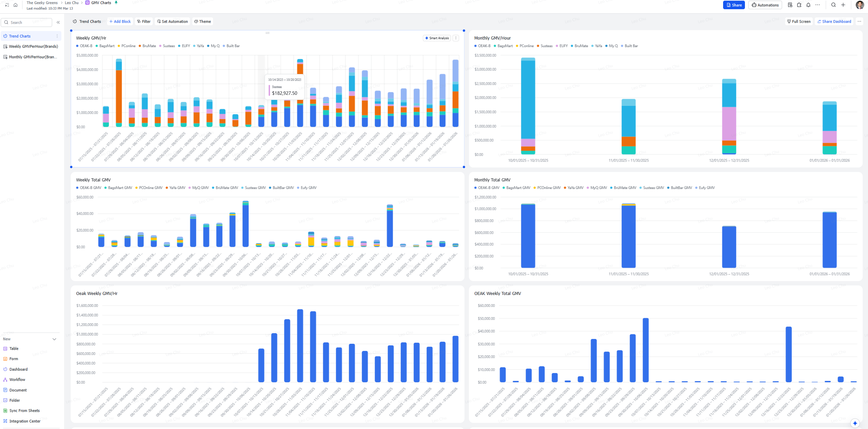
Task: Open Weekly GMV/Hr chart three-dot menu
Action: [456, 38]
